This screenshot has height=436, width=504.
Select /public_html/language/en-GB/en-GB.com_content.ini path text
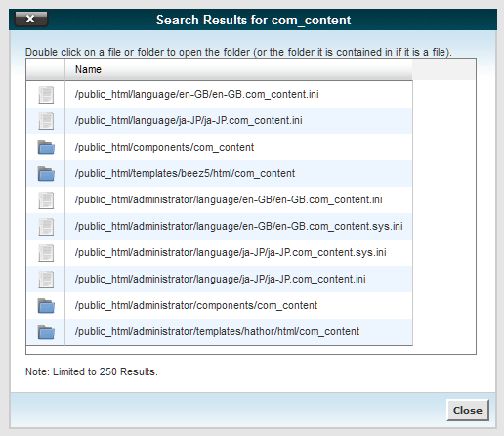(196, 94)
